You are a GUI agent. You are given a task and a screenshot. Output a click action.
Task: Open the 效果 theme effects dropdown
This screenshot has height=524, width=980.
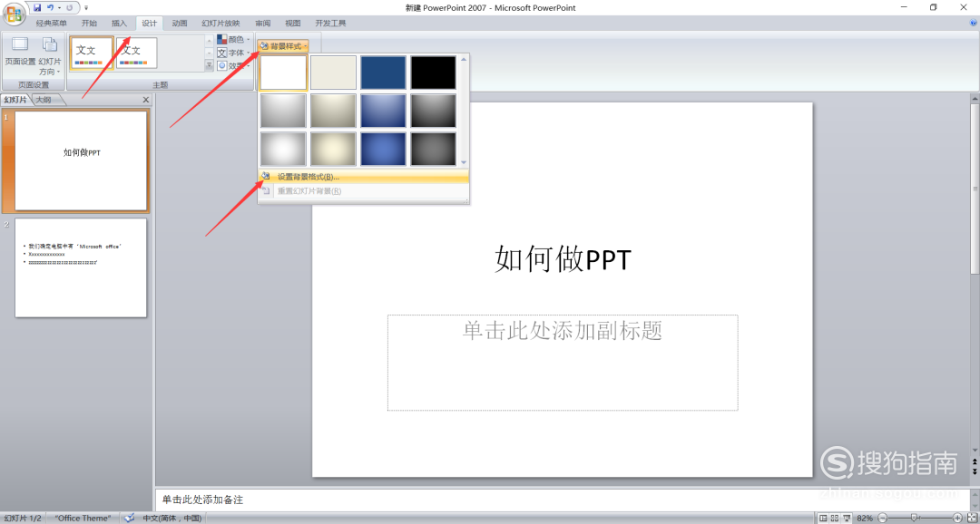[234, 65]
